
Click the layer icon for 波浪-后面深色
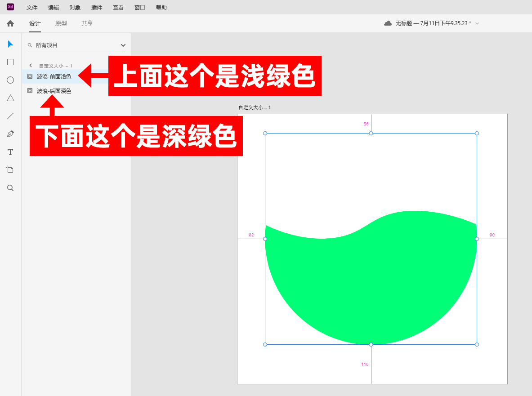(30, 90)
